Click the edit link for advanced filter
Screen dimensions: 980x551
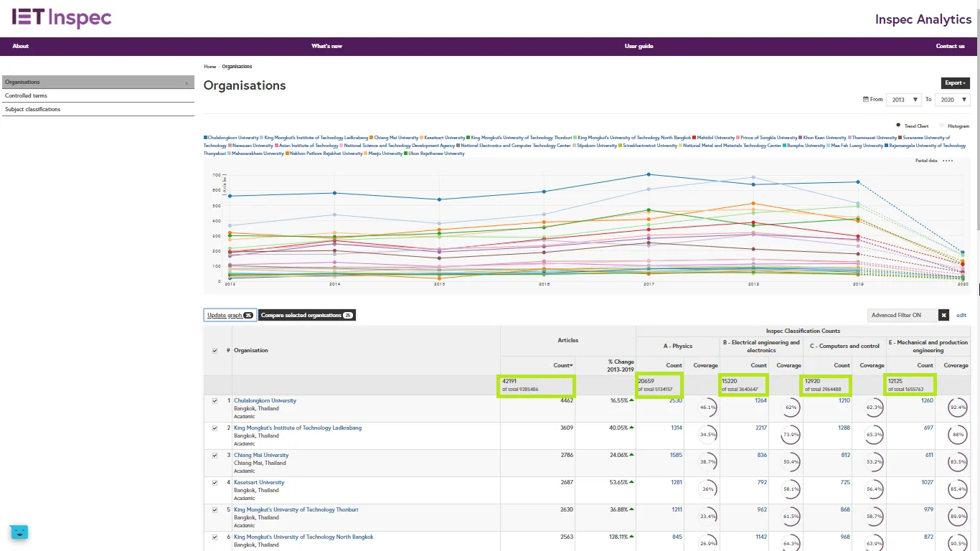(961, 315)
